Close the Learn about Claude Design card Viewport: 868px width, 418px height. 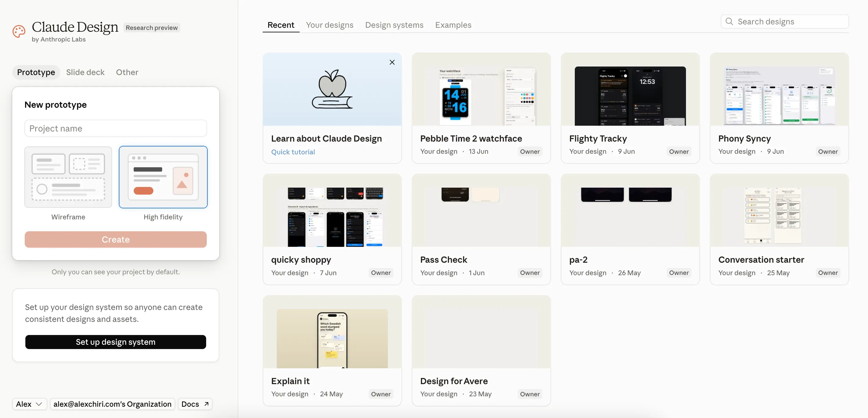[x=392, y=62]
